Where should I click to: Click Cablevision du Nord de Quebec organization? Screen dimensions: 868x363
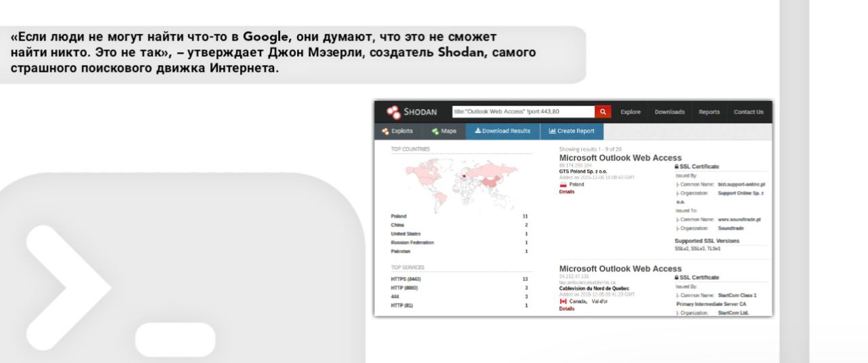click(x=594, y=288)
